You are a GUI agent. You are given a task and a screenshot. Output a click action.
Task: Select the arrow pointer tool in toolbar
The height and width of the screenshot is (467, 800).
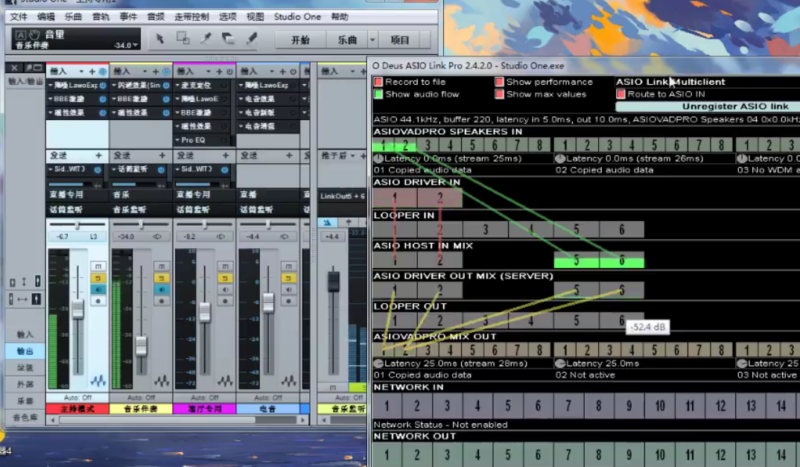pyautogui.click(x=159, y=39)
